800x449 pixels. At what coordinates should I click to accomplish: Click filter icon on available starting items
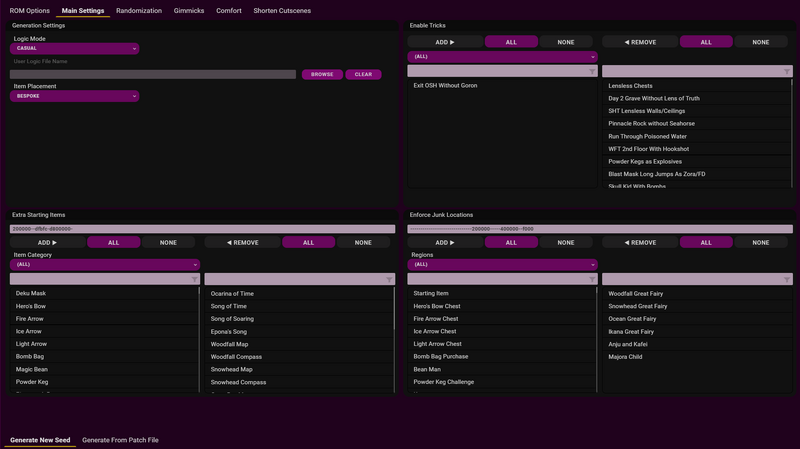point(194,279)
